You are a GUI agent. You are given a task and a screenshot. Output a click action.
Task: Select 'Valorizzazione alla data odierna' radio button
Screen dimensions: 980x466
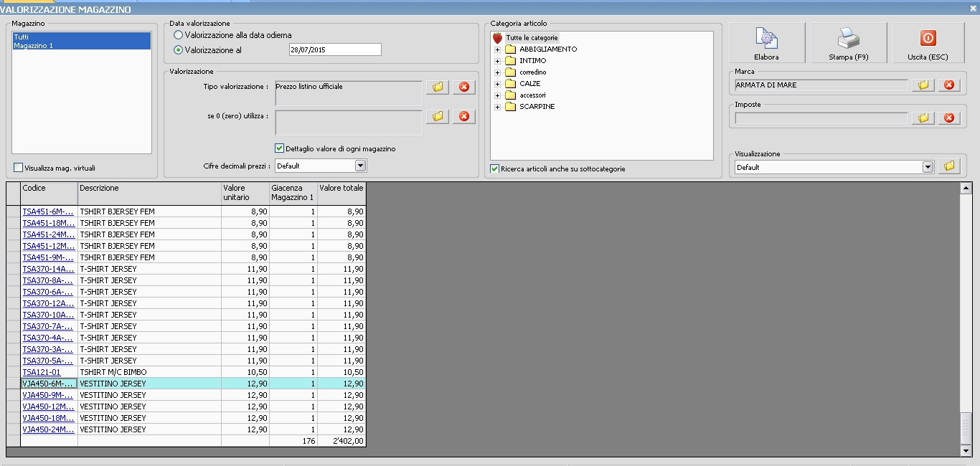click(179, 34)
